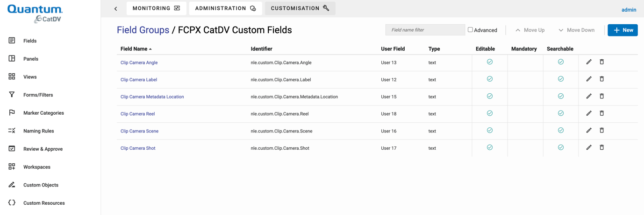Open Forms/Filters funnel icon

click(12, 95)
